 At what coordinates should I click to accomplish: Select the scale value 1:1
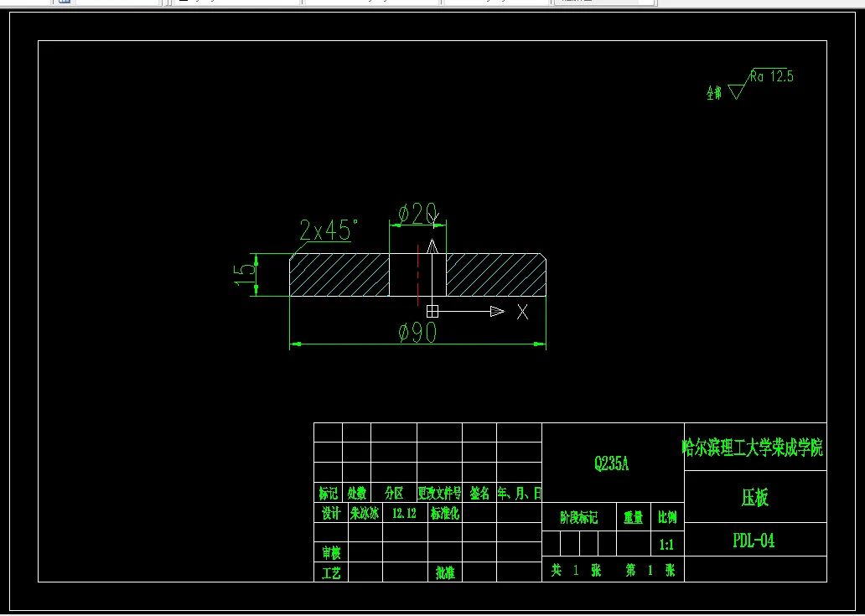click(x=666, y=546)
